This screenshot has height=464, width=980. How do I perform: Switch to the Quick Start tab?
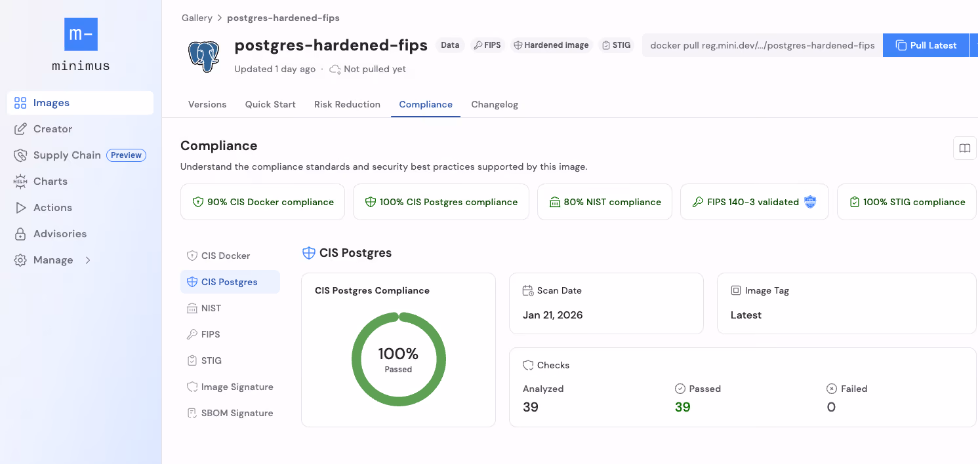click(x=270, y=104)
